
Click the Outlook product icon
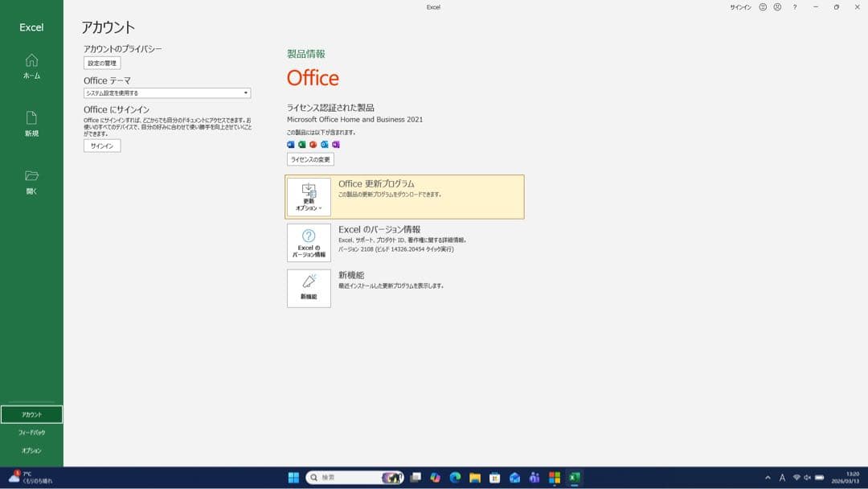coord(325,145)
